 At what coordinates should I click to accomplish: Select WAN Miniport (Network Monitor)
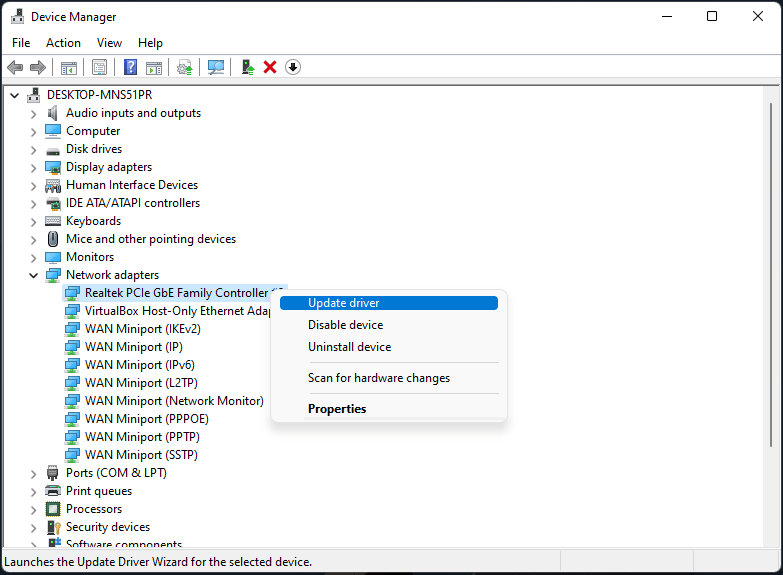174,401
